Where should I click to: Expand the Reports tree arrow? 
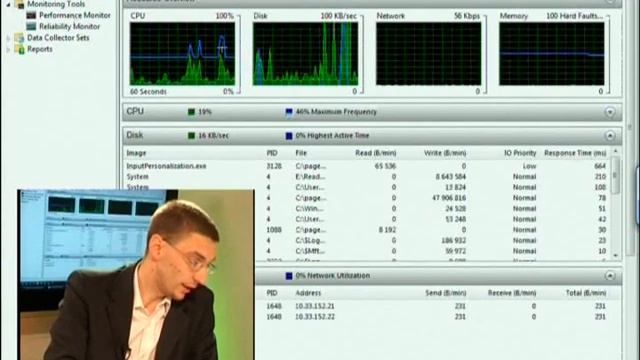(8, 49)
